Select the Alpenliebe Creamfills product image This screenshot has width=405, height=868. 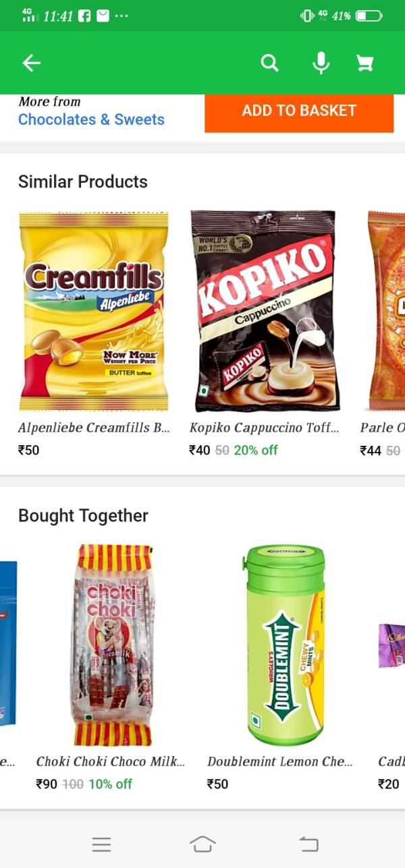pos(93,311)
